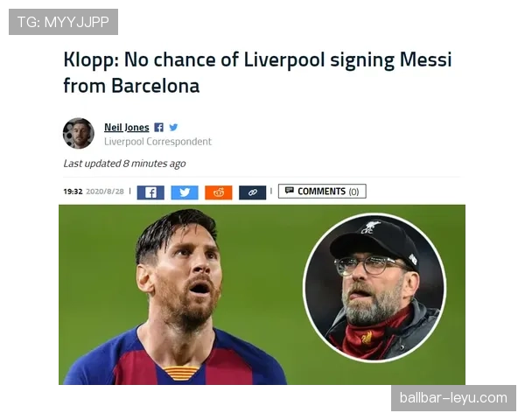Click the Liverpool Correspondent subtitle

157,142
